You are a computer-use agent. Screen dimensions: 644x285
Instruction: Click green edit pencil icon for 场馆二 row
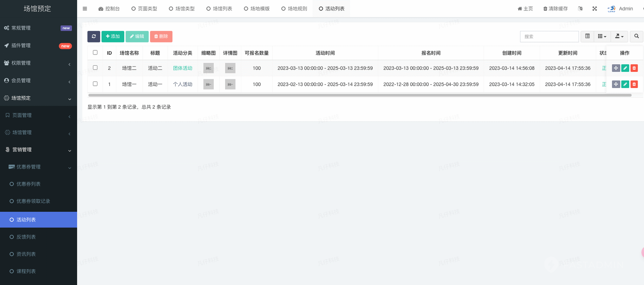pos(625,68)
